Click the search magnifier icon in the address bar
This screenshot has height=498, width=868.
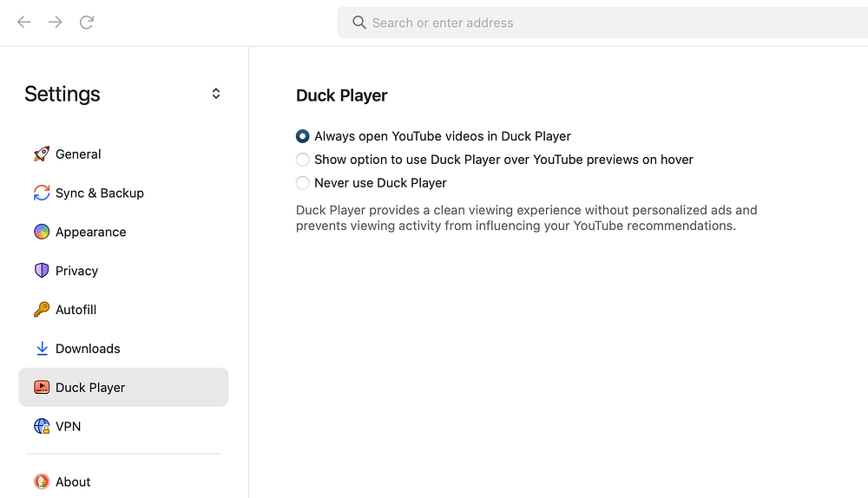358,23
